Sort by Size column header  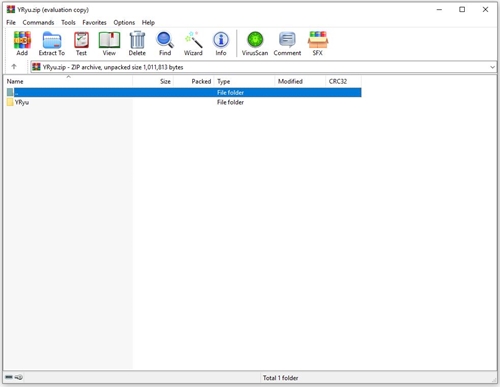click(153, 81)
